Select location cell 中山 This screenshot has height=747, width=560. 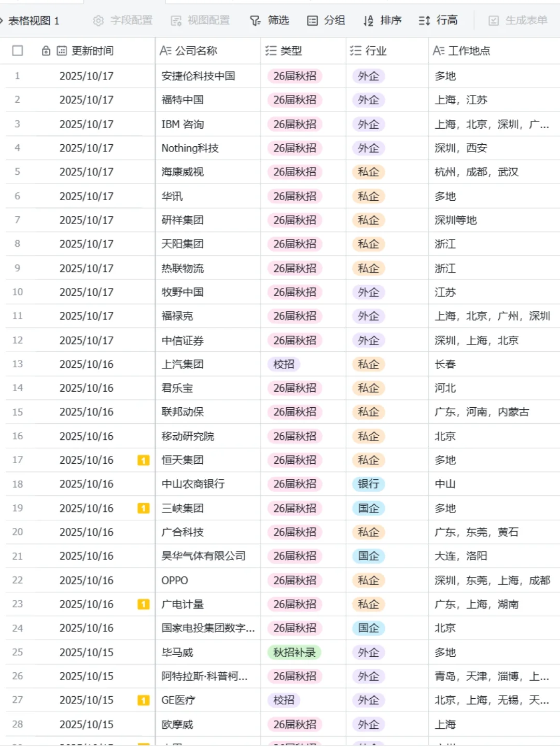[494, 484]
